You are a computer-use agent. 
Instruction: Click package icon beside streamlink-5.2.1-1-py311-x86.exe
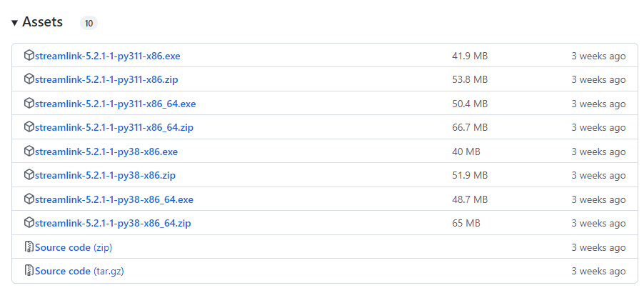29,56
